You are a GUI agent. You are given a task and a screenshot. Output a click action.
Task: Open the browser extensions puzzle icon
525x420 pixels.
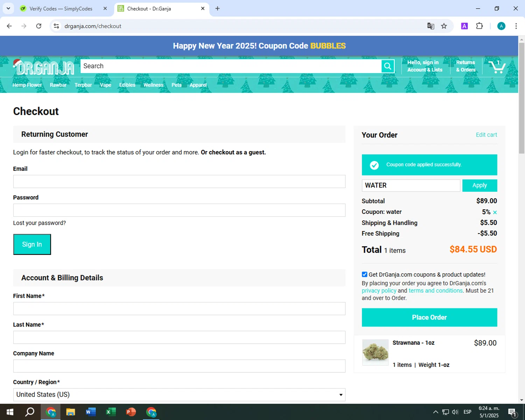479,26
